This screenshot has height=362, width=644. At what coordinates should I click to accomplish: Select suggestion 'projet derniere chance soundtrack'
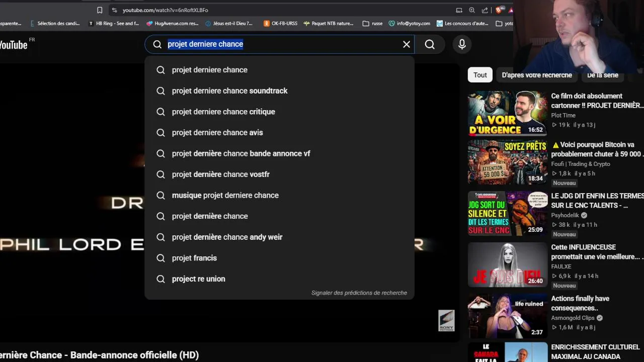pos(279,90)
